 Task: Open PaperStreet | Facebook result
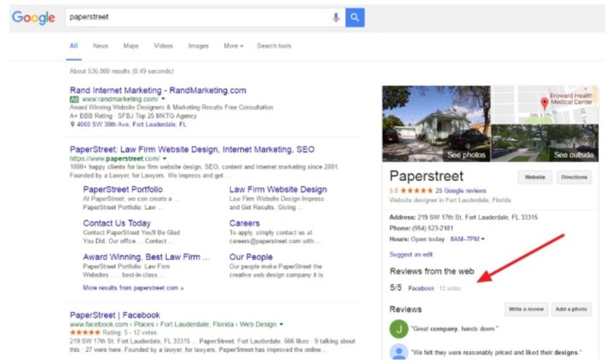[x=115, y=315]
